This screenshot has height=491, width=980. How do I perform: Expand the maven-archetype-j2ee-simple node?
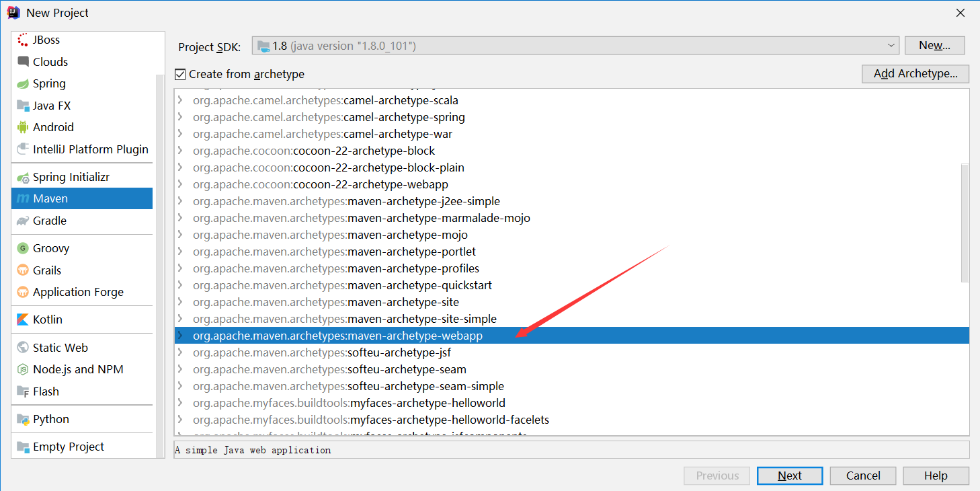[180, 201]
